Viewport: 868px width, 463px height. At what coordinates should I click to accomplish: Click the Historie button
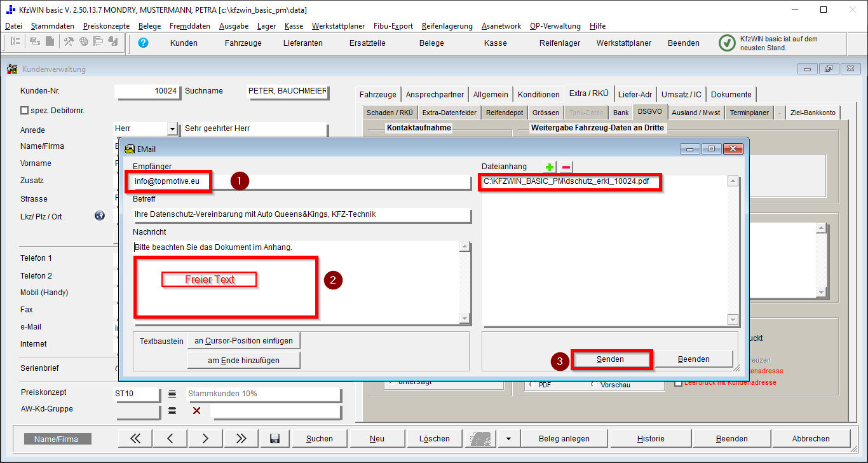click(x=651, y=438)
